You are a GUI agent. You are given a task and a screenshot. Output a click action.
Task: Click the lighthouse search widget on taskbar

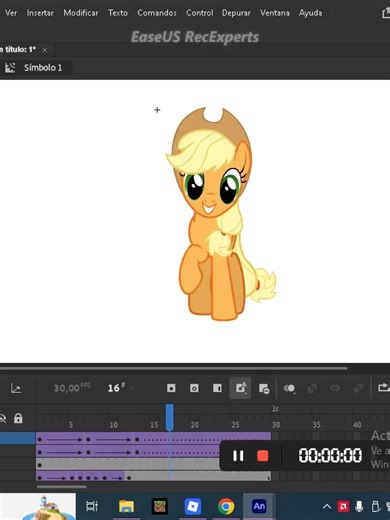[38, 507]
